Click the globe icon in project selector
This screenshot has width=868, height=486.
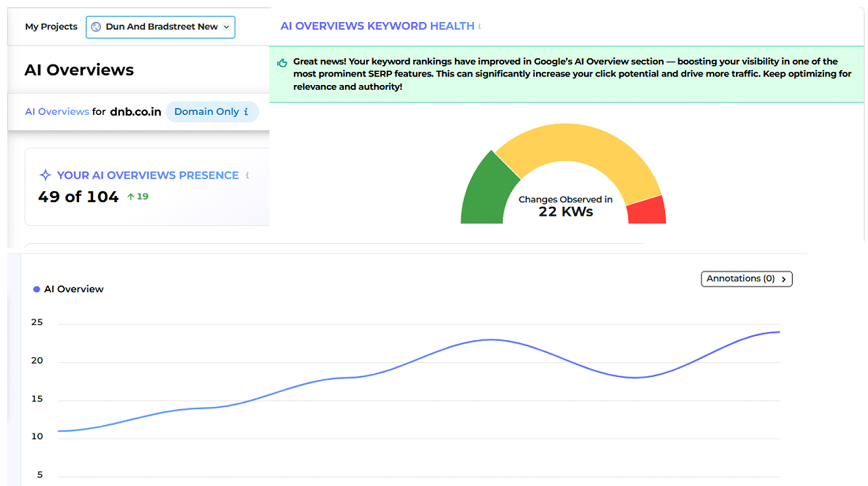[x=96, y=27]
